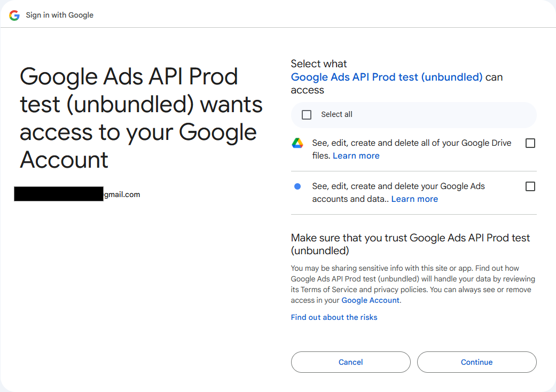This screenshot has height=392, width=556.
Task: Click the Google Drive files permission text
Action: 412,149
